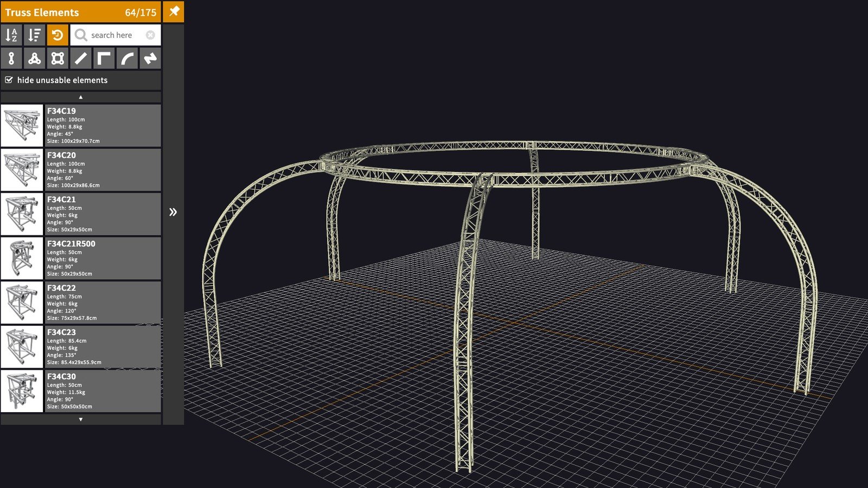Show only straight truss pieces
The height and width of the screenshot is (488, 868).
pyautogui.click(x=81, y=59)
